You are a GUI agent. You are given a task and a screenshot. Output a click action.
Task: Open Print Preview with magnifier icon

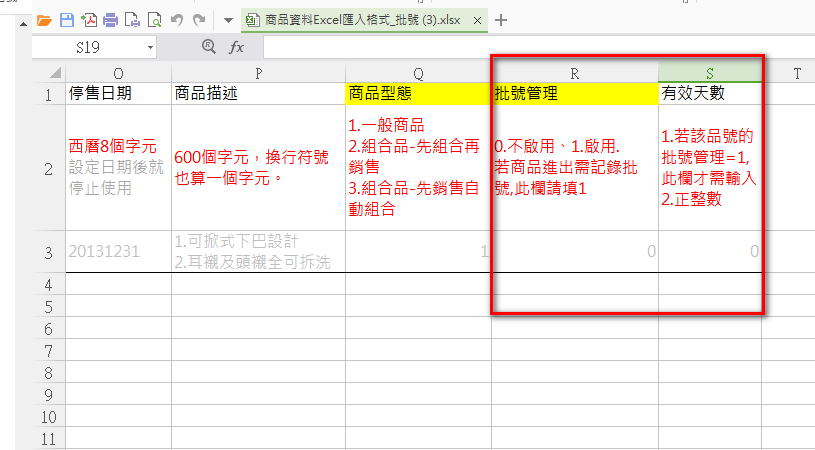154,21
